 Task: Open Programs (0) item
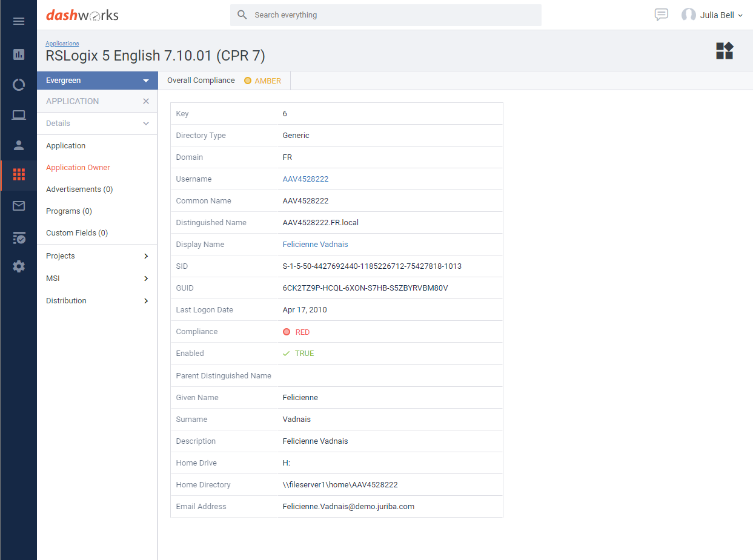pos(69,211)
